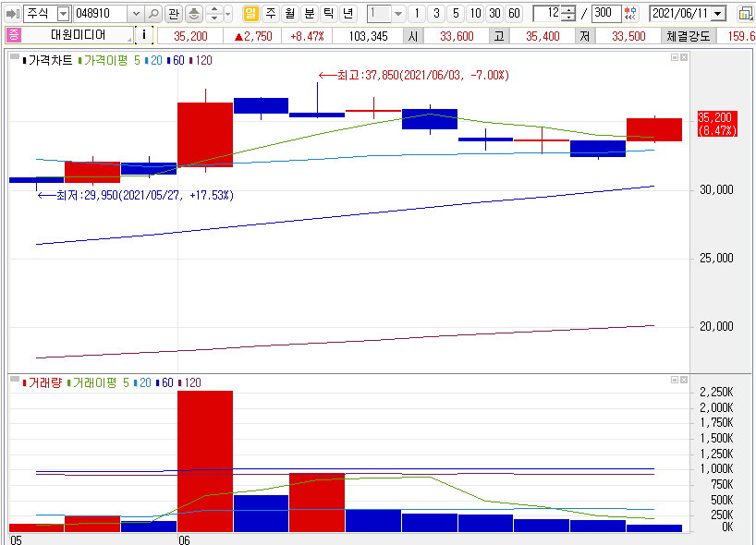Screen dimensions: 756x545
Task: Click the 거래이평 volume average legend label
Action: pos(94,382)
